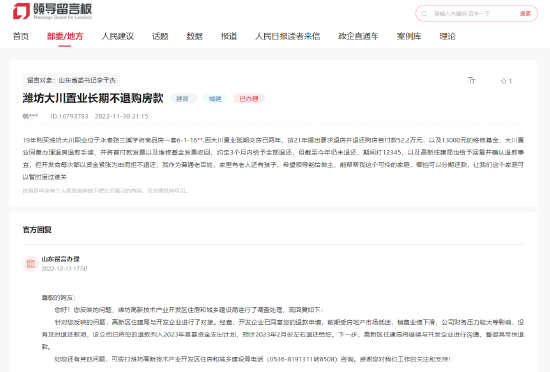The height and width of the screenshot is (372, 550).
Task: Open the 理论 navigation item
Action: click(447, 36)
